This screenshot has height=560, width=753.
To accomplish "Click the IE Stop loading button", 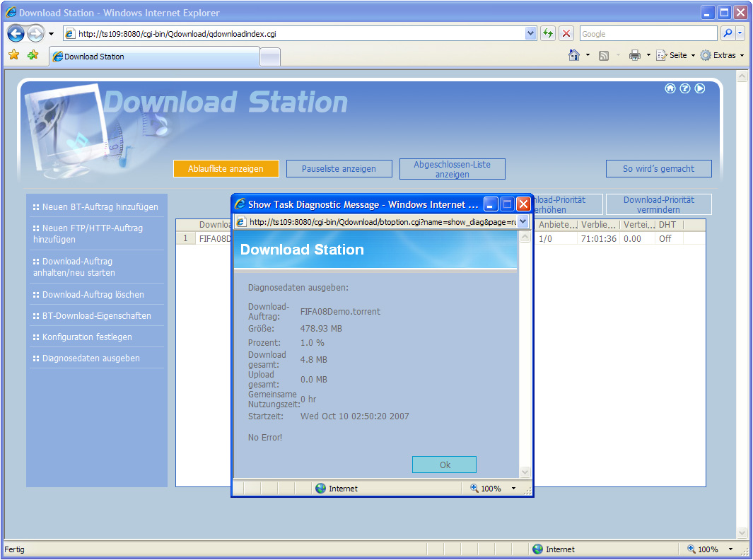I will tap(566, 33).
